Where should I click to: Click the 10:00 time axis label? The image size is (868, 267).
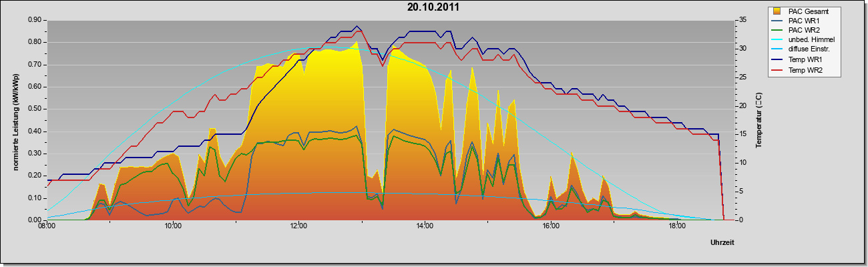point(173,226)
